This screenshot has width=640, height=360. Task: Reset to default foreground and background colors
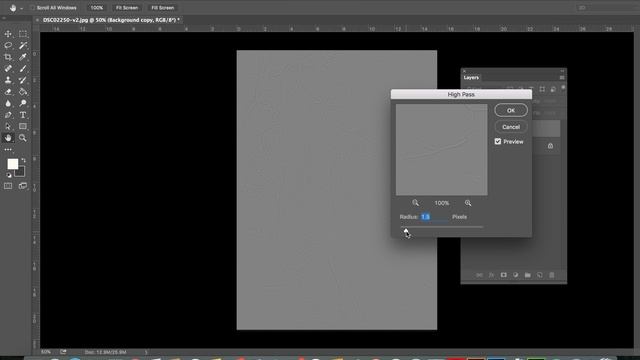click(9, 175)
